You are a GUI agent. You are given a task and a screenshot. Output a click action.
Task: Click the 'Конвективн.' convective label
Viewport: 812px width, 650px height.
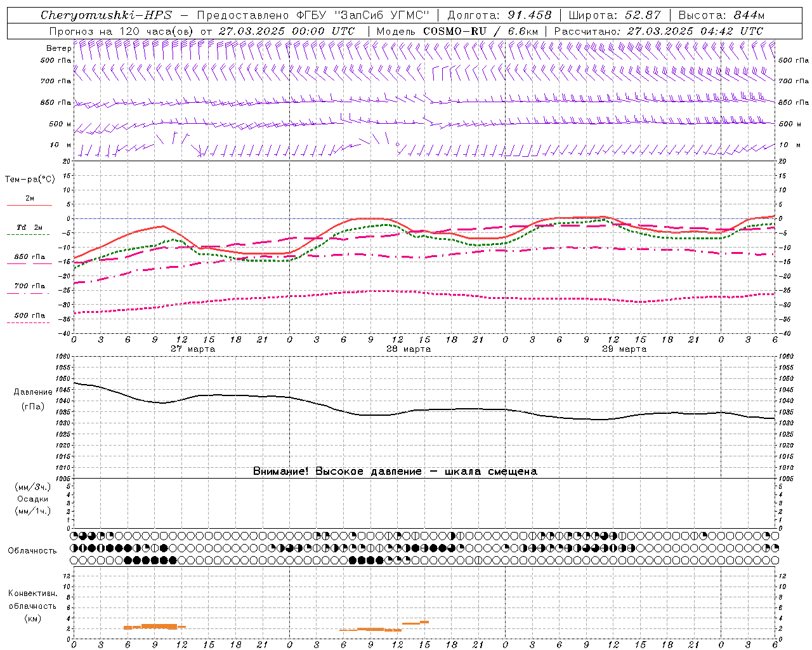point(32,594)
